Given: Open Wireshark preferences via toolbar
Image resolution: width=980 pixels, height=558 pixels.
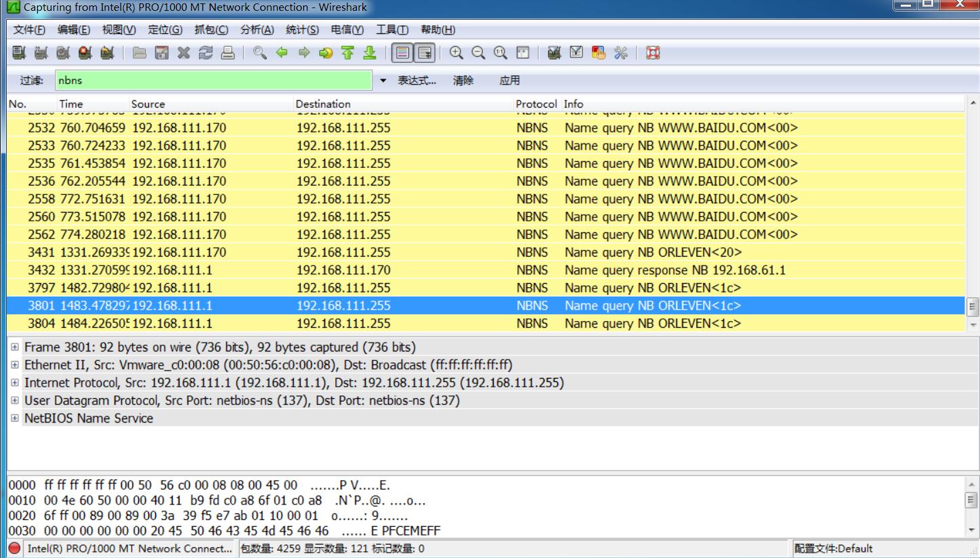Looking at the screenshot, I should pyautogui.click(x=620, y=52).
